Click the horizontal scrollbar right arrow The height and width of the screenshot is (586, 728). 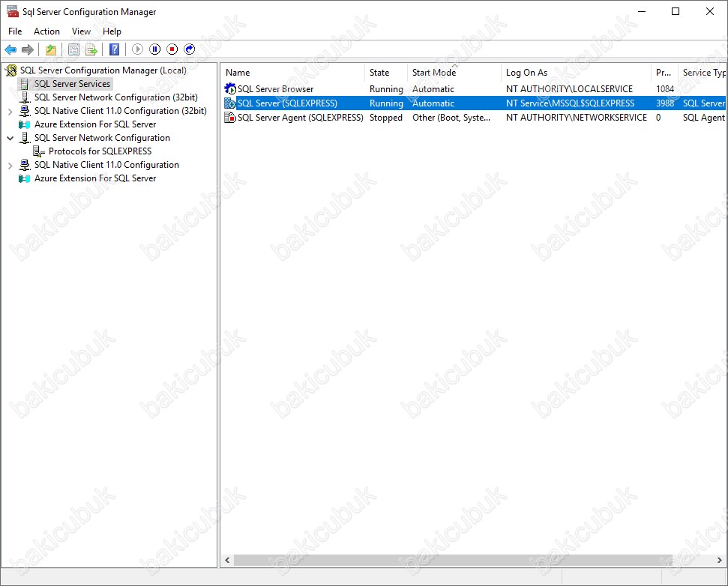(720, 560)
